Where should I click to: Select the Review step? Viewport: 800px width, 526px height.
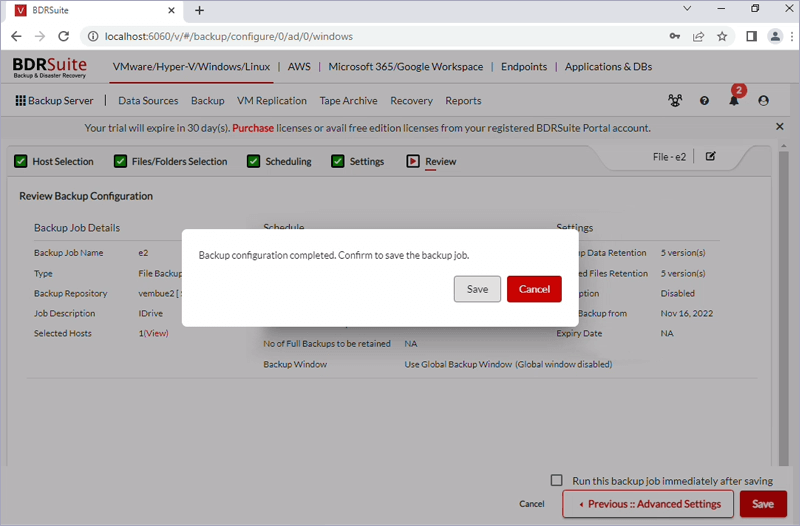click(x=432, y=161)
